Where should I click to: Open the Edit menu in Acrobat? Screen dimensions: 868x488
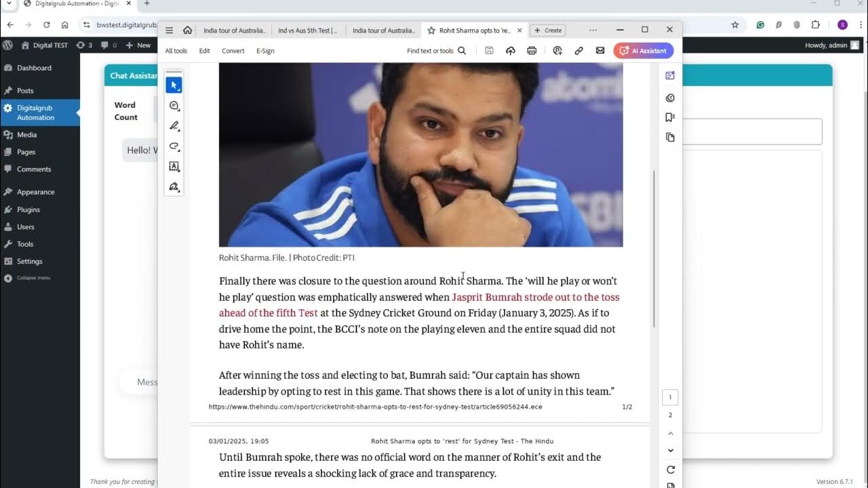204,51
